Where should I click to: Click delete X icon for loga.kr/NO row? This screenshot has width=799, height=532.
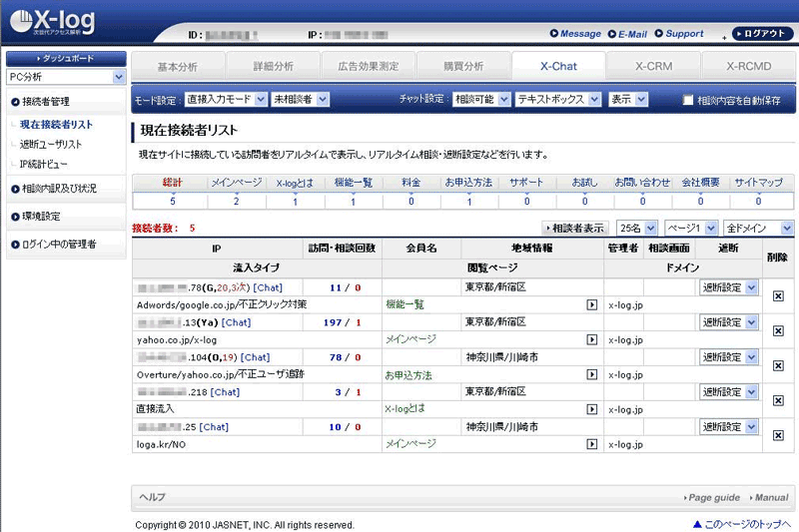point(778,435)
